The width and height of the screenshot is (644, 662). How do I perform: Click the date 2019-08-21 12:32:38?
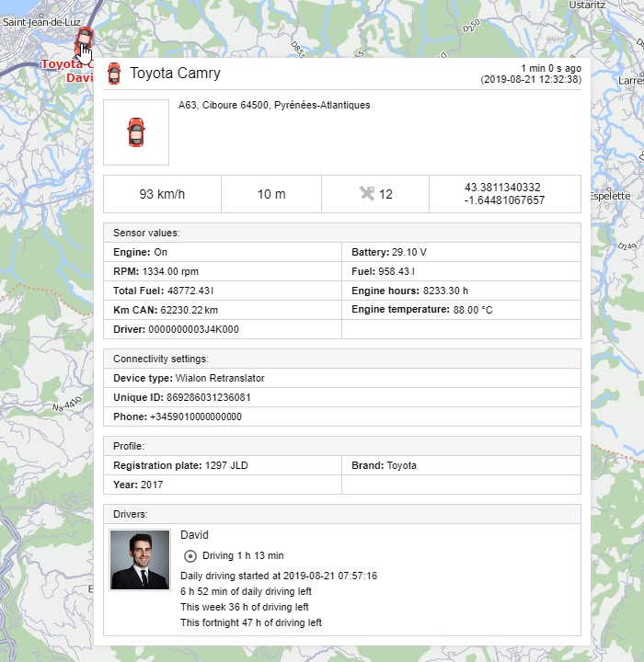coord(531,79)
